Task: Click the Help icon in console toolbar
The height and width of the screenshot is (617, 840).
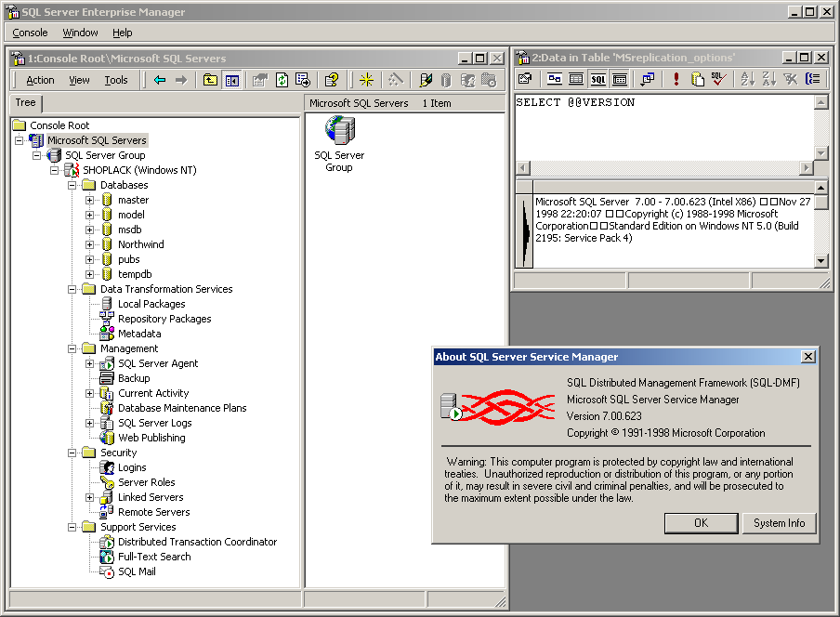Action: (331, 81)
